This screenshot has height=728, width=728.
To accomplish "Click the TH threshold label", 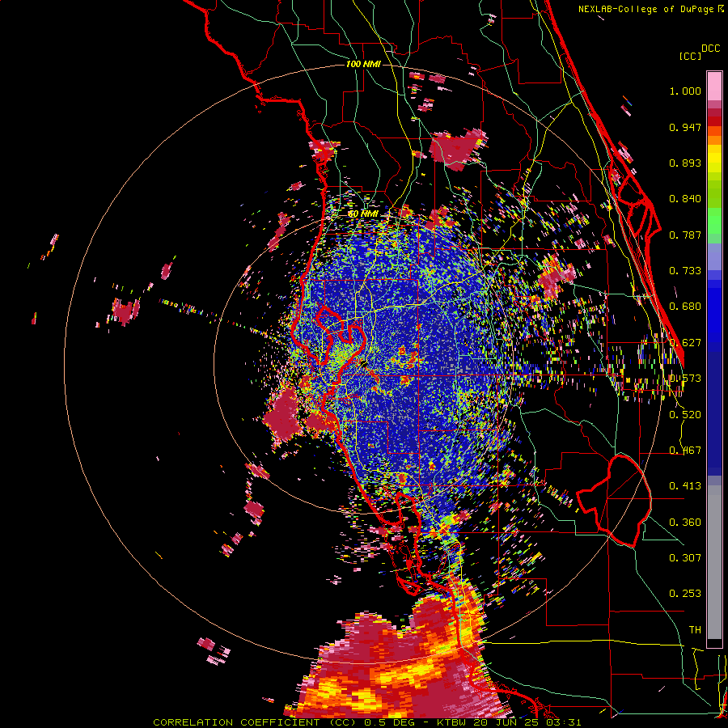I will (695, 629).
